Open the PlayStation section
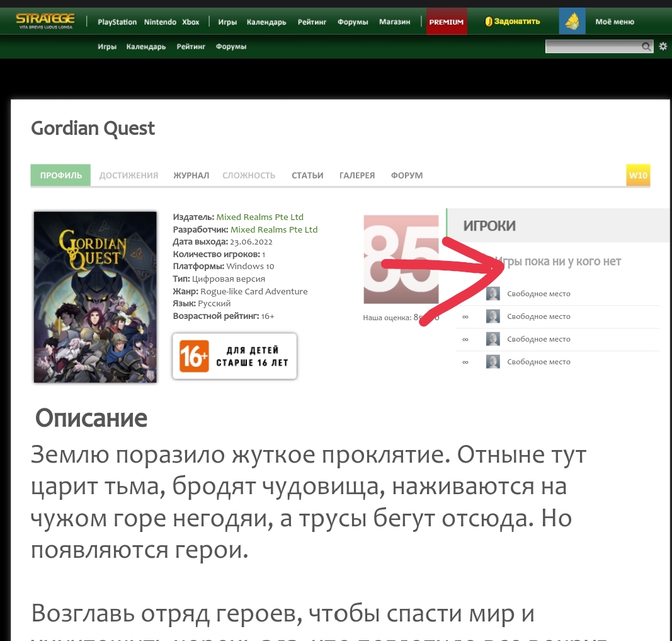Screen dimensions: 672x641 click(117, 22)
